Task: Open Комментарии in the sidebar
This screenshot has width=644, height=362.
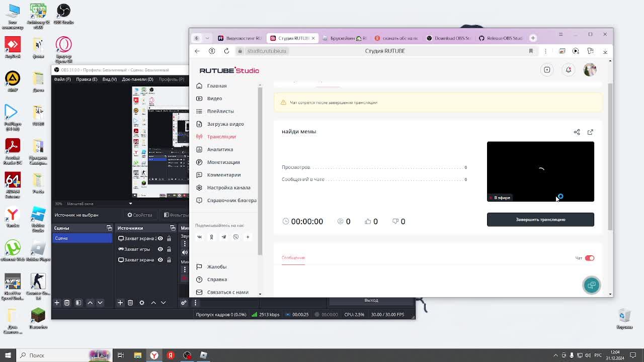Action: [x=224, y=175]
